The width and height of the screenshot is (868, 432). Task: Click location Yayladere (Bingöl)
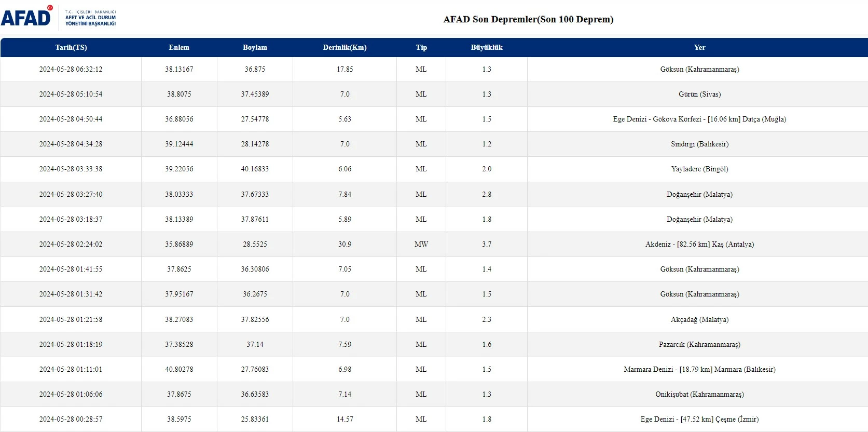click(699, 169)
